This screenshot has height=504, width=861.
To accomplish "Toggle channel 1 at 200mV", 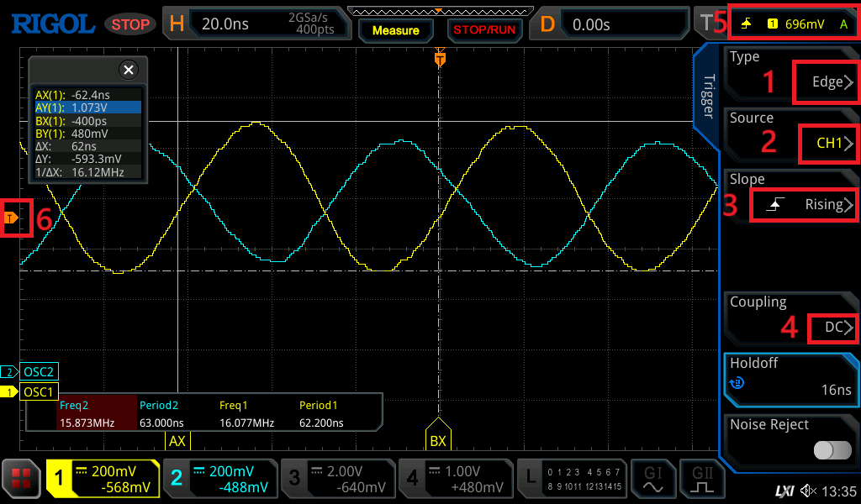I will pyautogui.click(x=103, y=479).
